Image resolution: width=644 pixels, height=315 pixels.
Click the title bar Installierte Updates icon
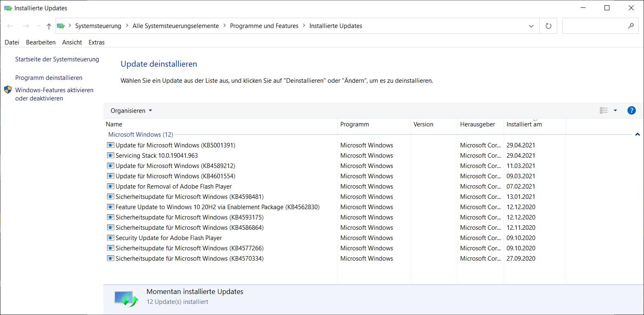tap(8, 8)
